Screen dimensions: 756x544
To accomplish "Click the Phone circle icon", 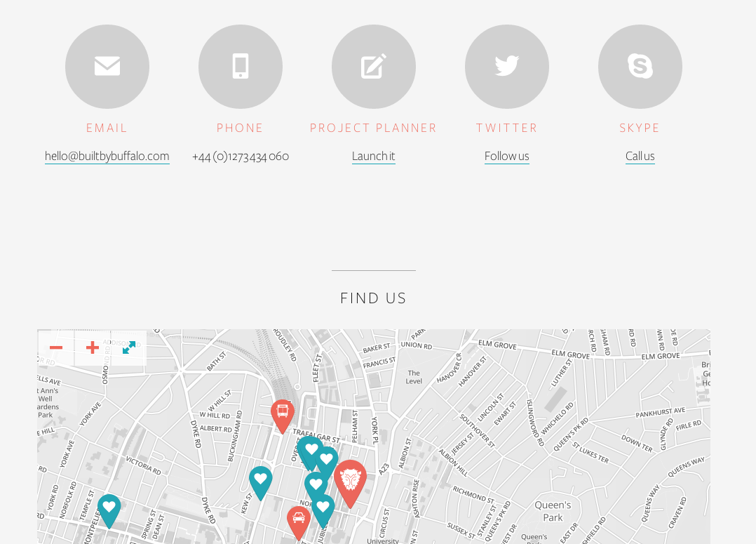I will coord(241,67).
